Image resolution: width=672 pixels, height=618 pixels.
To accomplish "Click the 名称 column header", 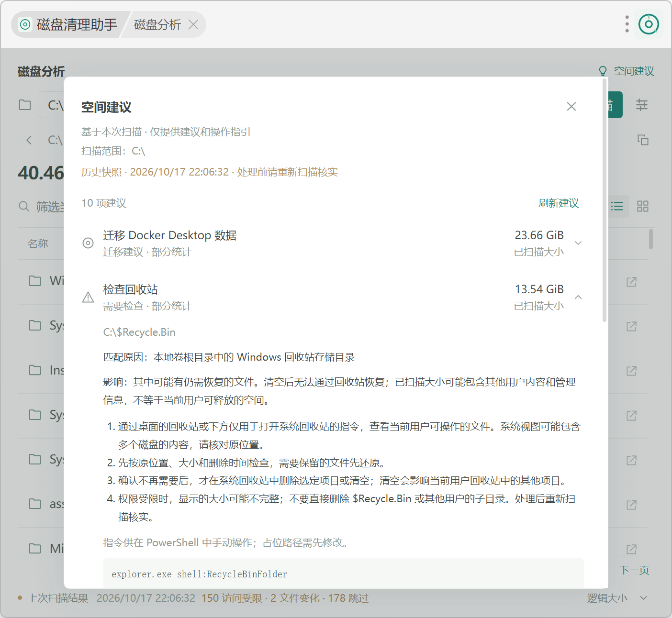I will coord(38,243).
